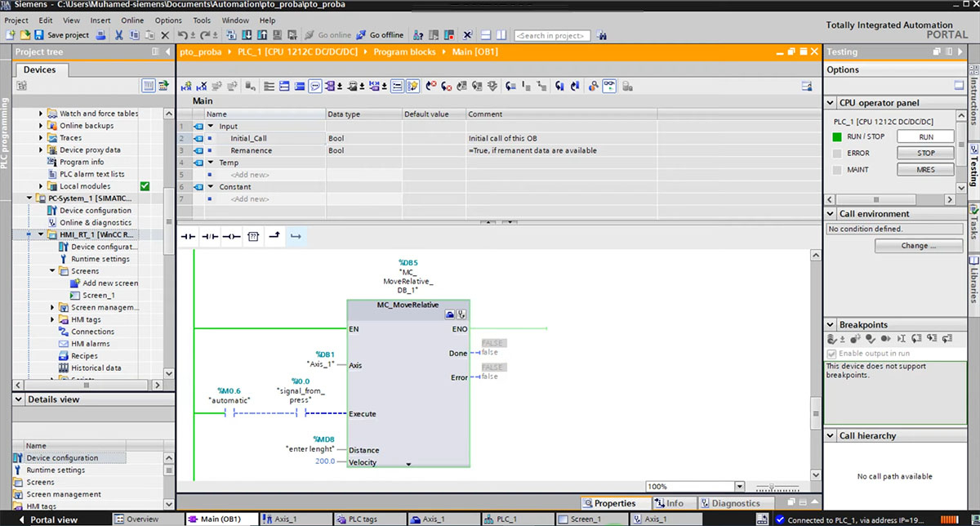
Task: Collapse the Input section in the interface table
Action: coord(211,127)
